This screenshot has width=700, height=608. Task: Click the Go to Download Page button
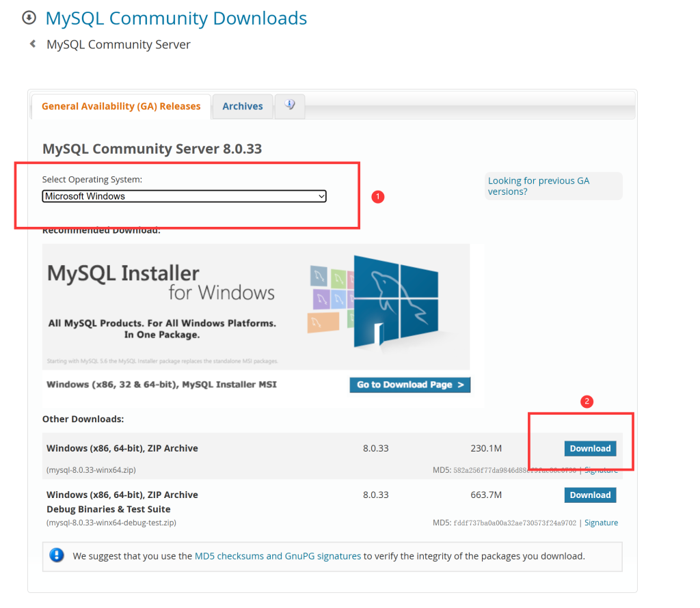pos(410,385)
